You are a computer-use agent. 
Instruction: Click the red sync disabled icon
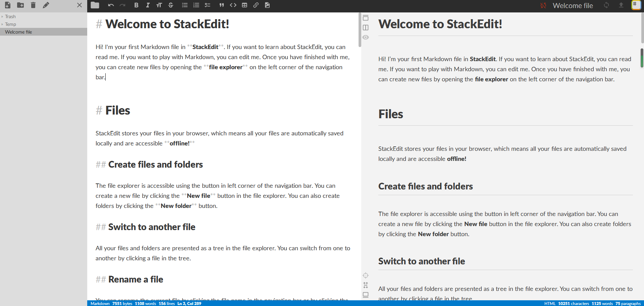pos(543,5)
